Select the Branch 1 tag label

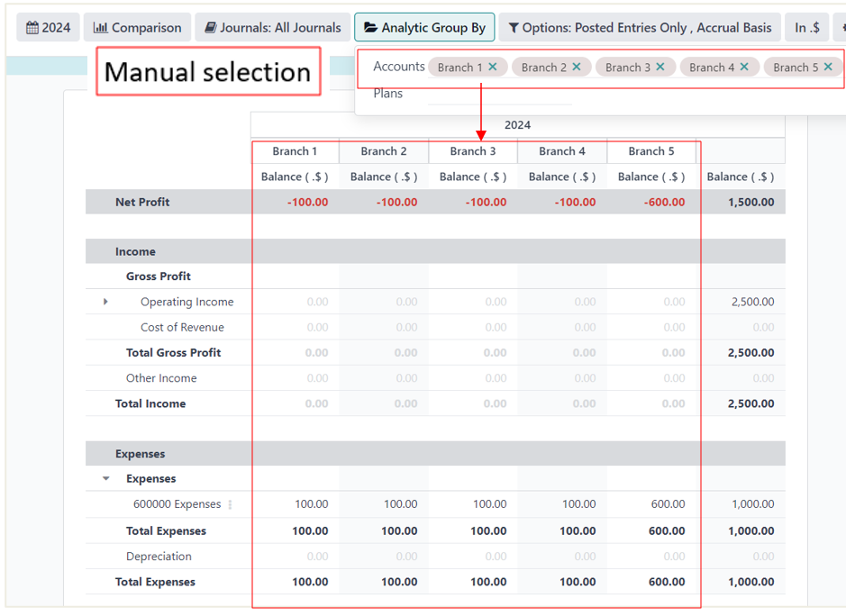459,68
